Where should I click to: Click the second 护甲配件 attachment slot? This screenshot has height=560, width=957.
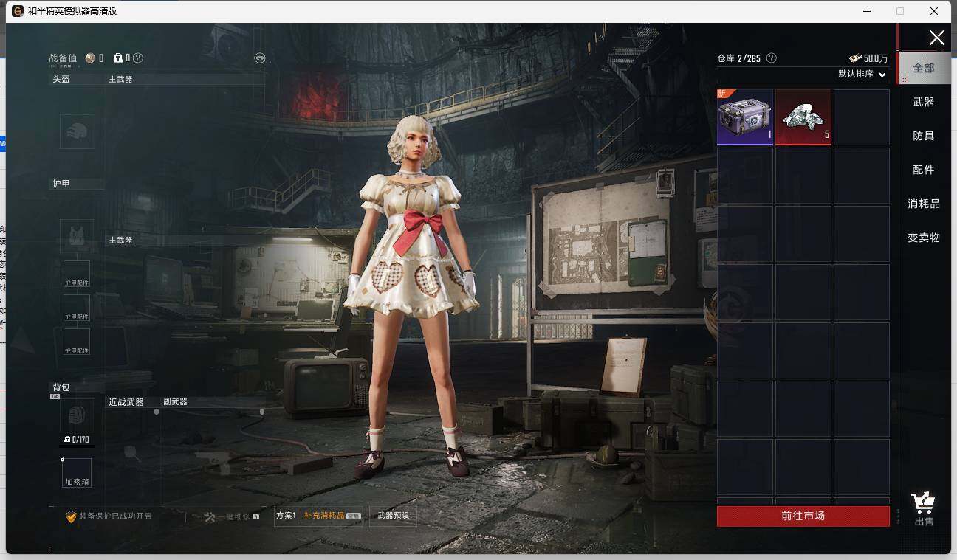(77, 308)
